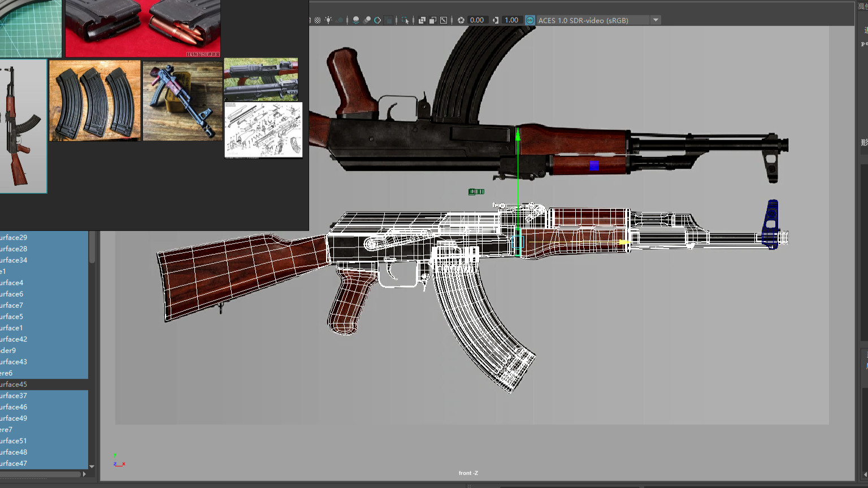Toggle the textured display checker icon
This screenshot has width=868, height=488.
point(318,20)
